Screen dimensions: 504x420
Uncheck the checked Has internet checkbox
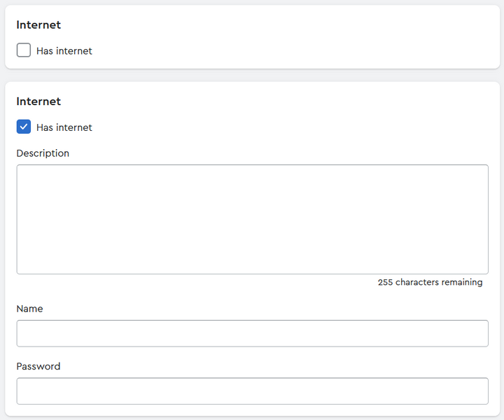point(24,127)
